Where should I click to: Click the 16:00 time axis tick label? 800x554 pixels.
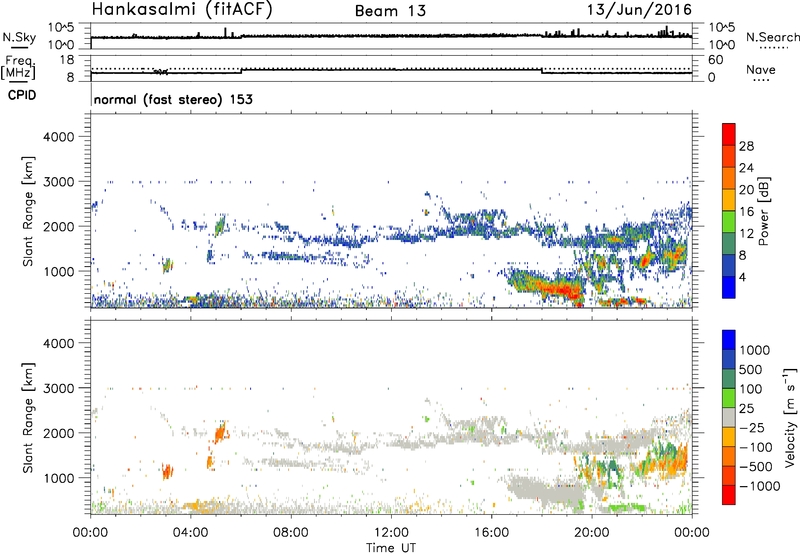click(491, 533)
